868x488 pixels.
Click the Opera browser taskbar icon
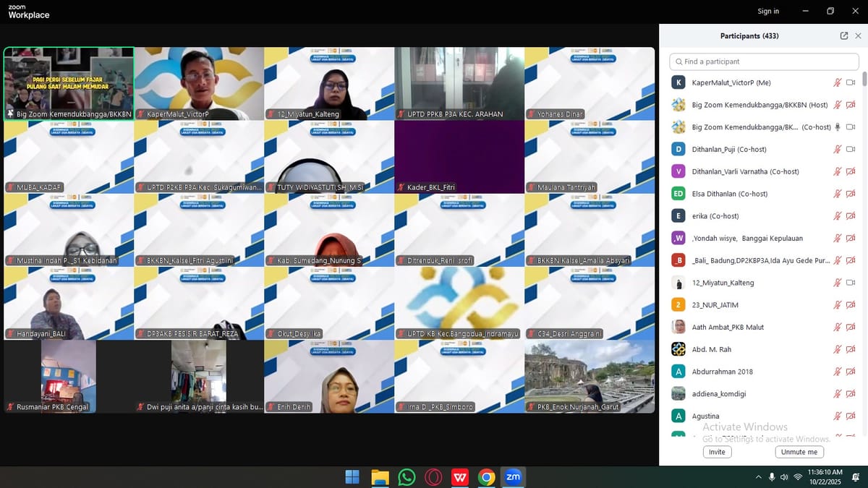click(433, 477)
